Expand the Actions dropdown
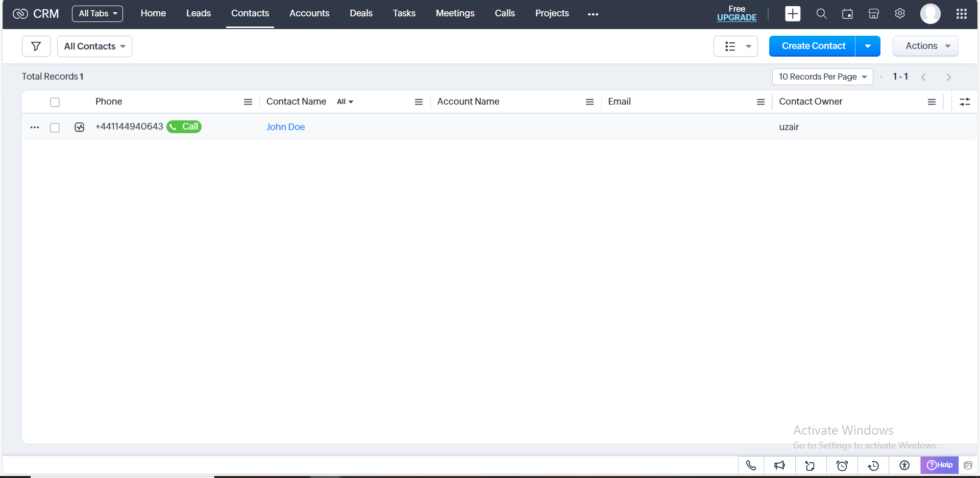This screenshot has height=478, width=980. [925, 46]
